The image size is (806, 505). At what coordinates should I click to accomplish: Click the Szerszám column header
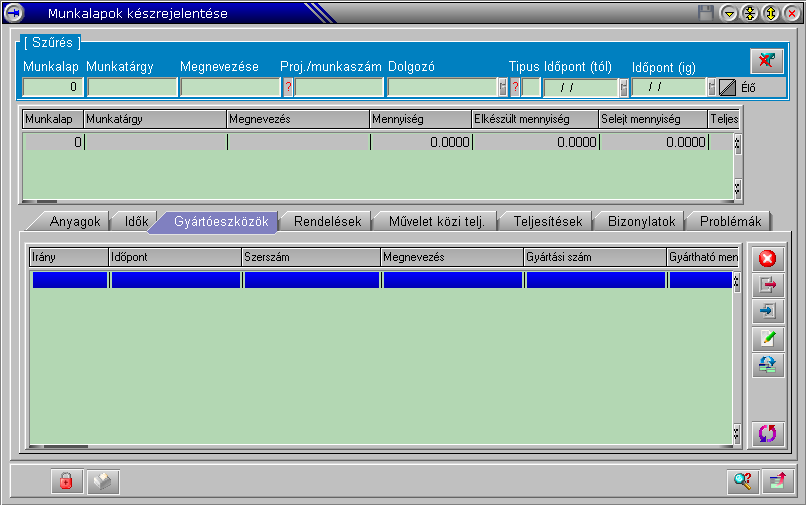click(310, 257)
